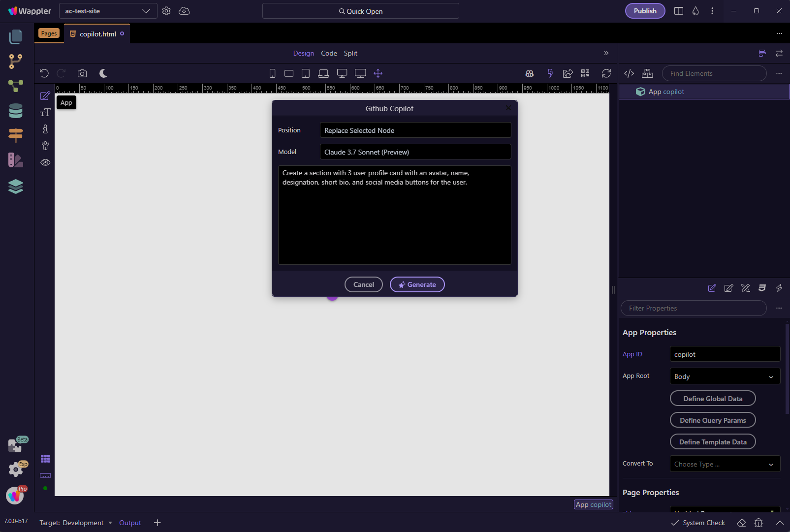The height and width of the screenshot is (532, 790).
Task: Click the cloud download icon
Action: pyautogui.click(x=184, y=11)
